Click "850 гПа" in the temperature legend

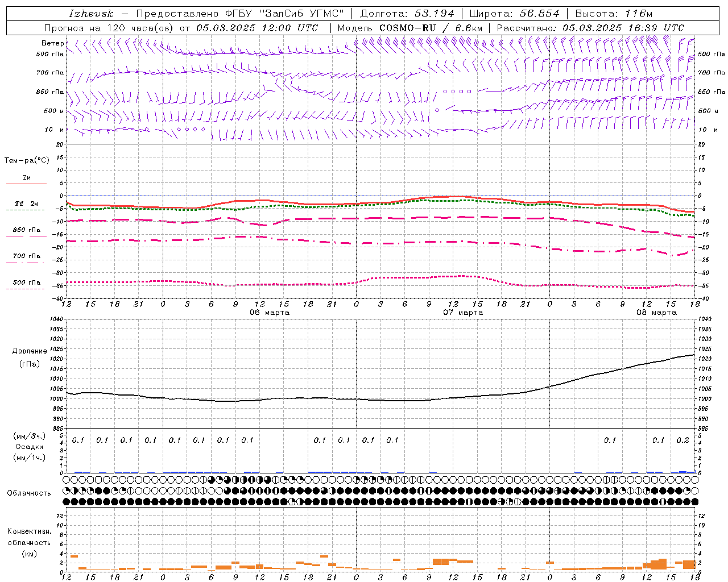(x=27, y=230)
